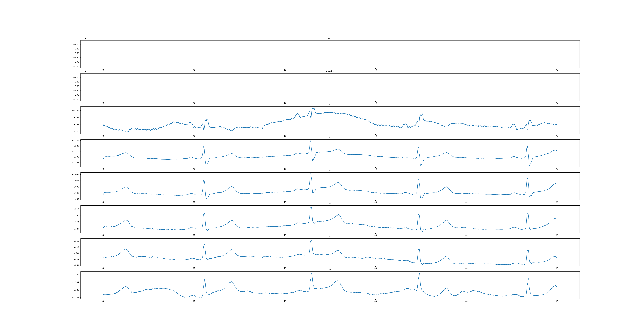Click x-axis tick 40 under the V3 plot
Viewport: 644px width, 336px height.
(103, 202)
